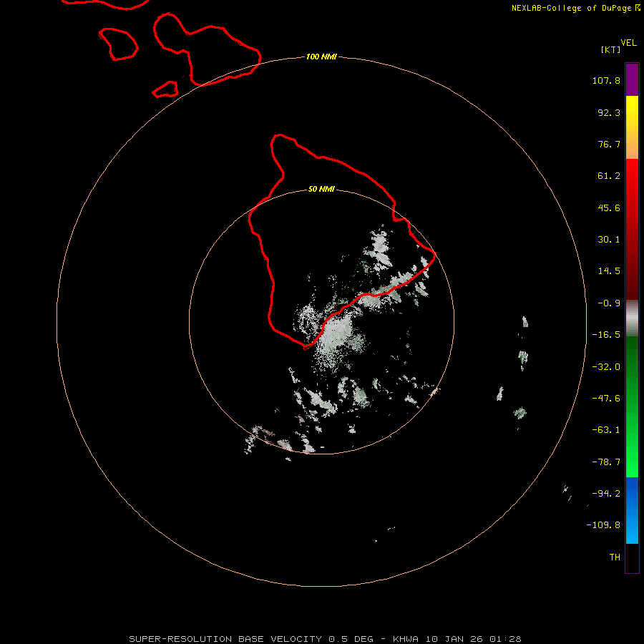Click the [KT] units label
Image resolution: width=644 pixels, height=644 pixels.
(611, 49)
